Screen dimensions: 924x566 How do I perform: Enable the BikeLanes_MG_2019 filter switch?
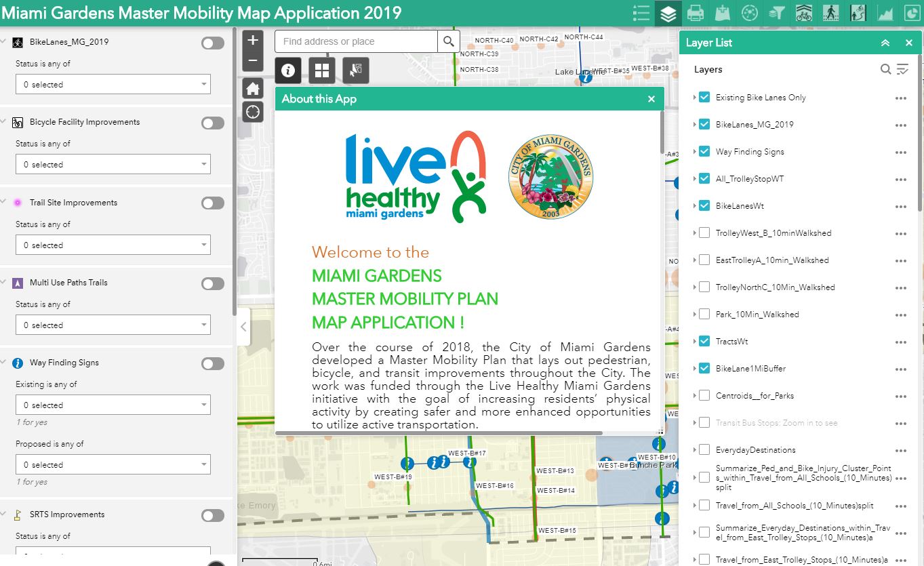[x=213, y=43]
